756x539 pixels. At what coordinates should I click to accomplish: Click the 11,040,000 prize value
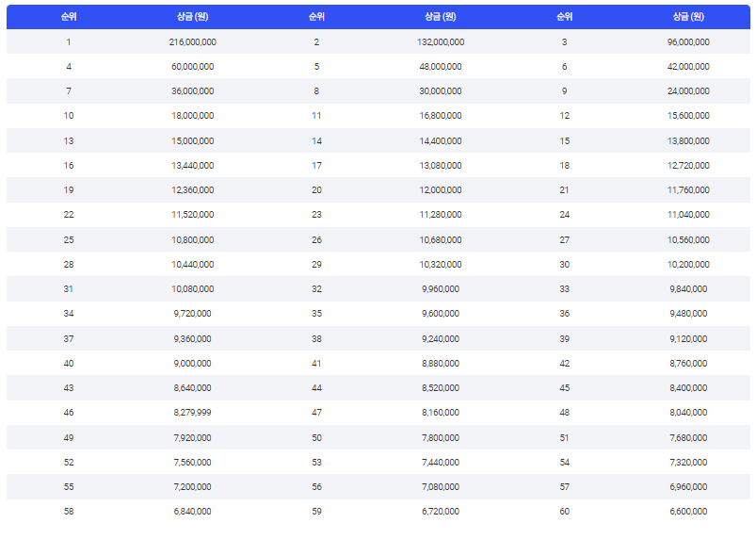tap(688, 215)
